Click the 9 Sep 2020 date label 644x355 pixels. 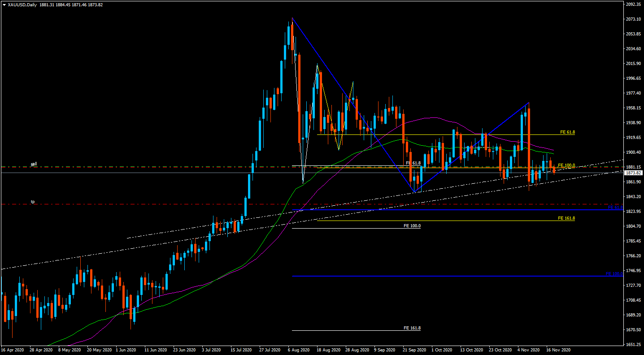tap(385, 349)
